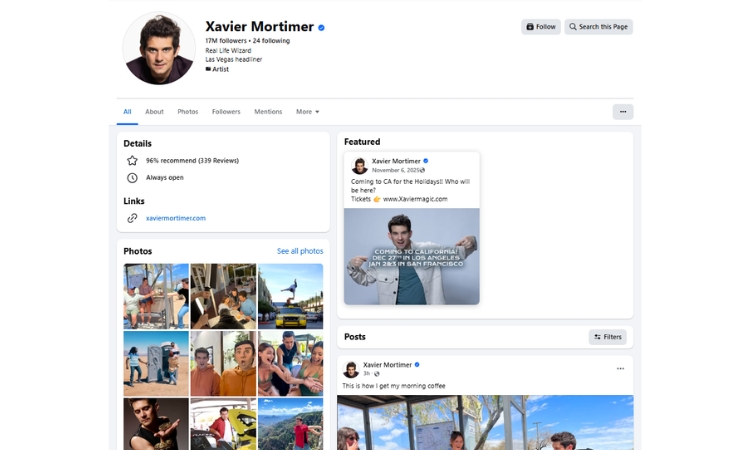Go to the Followers tab
This screenshot has height=450, width=750.
click(x=226, y=112)
